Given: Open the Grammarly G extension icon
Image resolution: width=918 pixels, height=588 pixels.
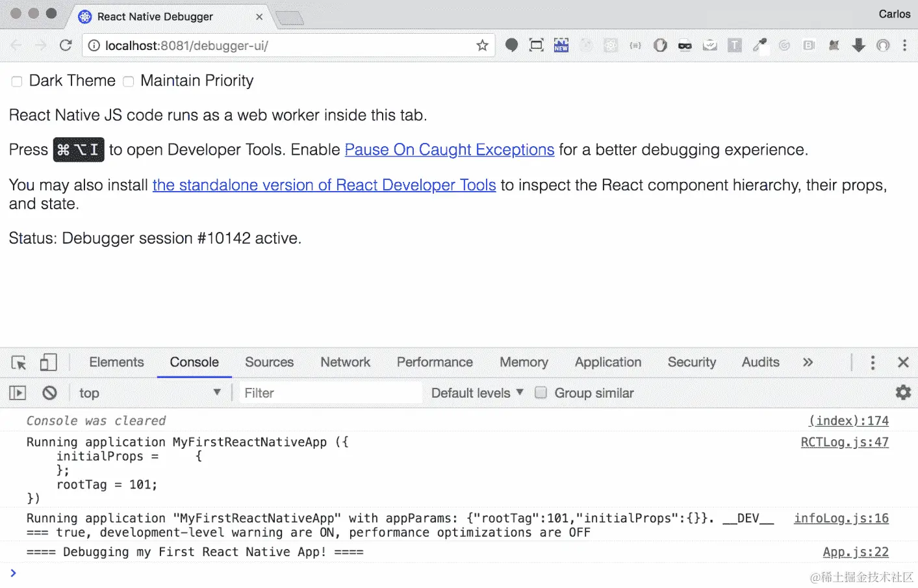Looking at the screenshot, I should (x=784, y=45).
